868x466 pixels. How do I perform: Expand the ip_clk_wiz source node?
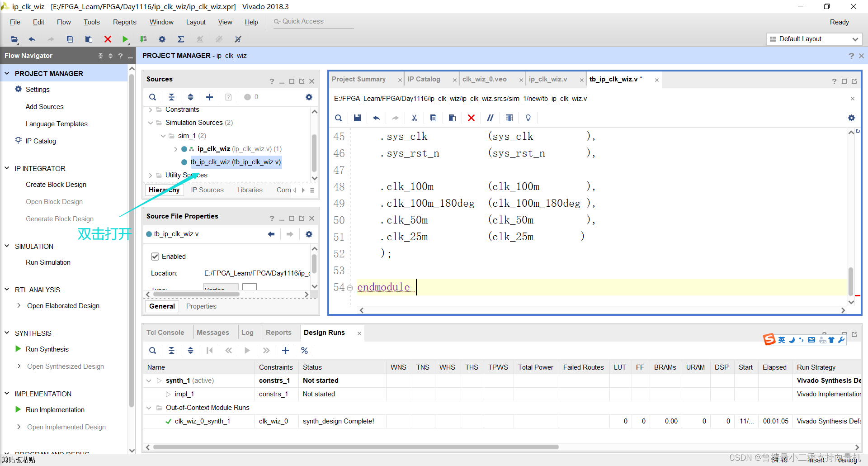tap(176, 149)
